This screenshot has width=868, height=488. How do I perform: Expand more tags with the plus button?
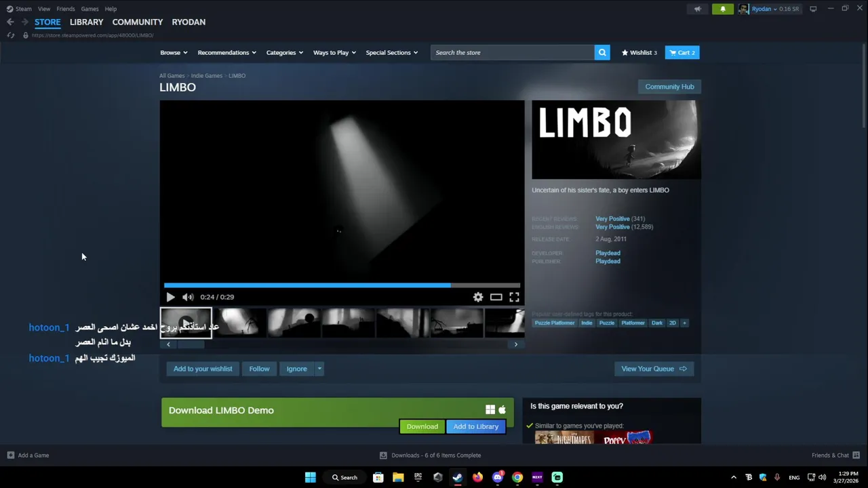pos(684,323)
